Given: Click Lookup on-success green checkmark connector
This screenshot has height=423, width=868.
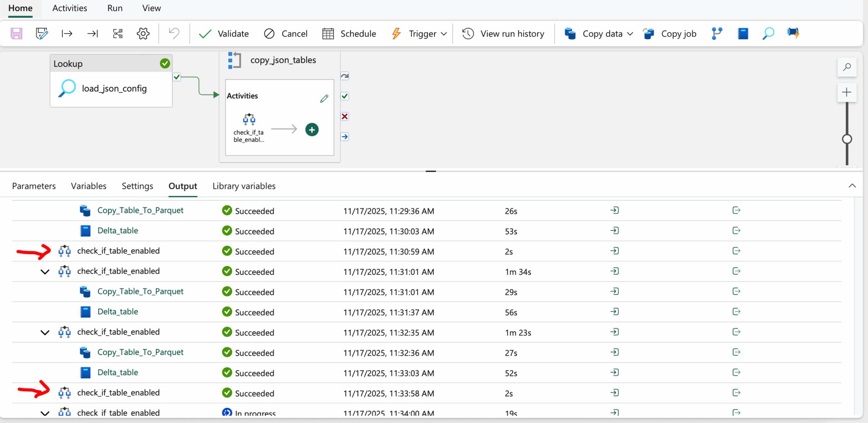Looking at the screenshot, I should [x=177, y=77].
